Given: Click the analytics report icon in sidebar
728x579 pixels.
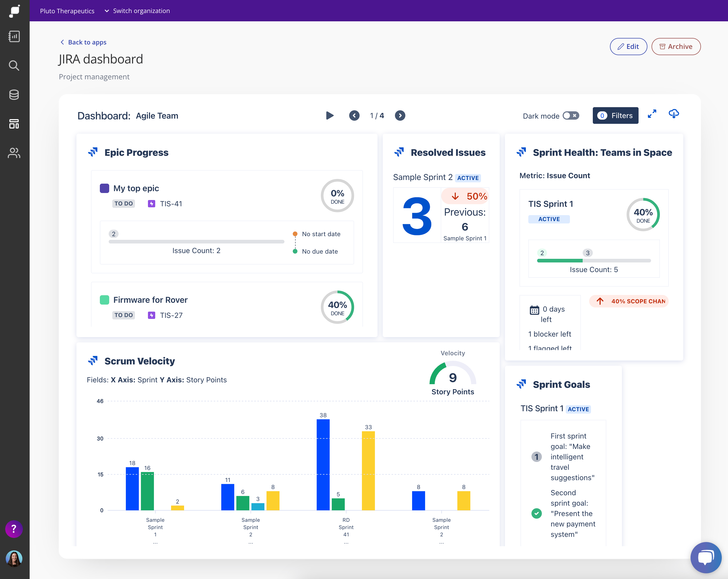Looking at the screenshot, I should coord(14,36).
